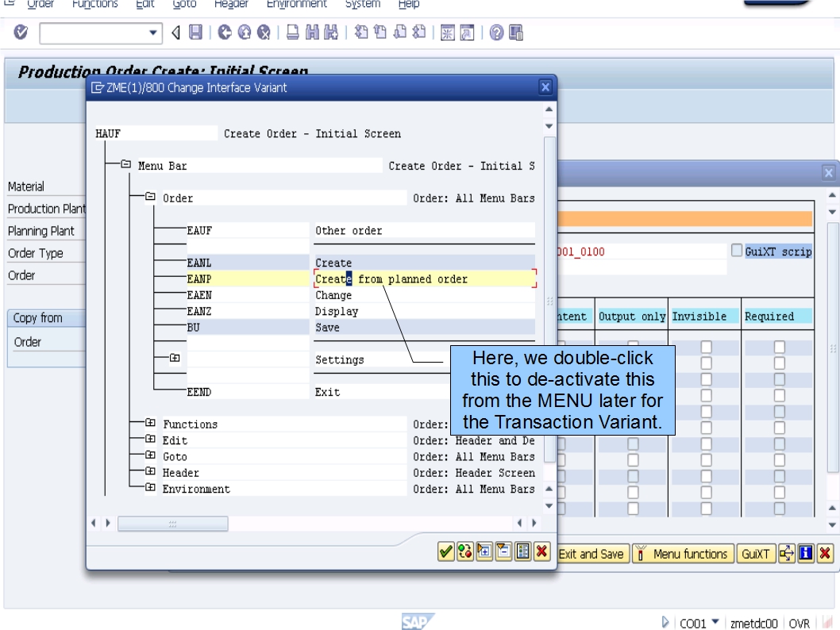
Task: Click the dialog horizontal scrollbar thumb
Action: (x=172, y=523)
